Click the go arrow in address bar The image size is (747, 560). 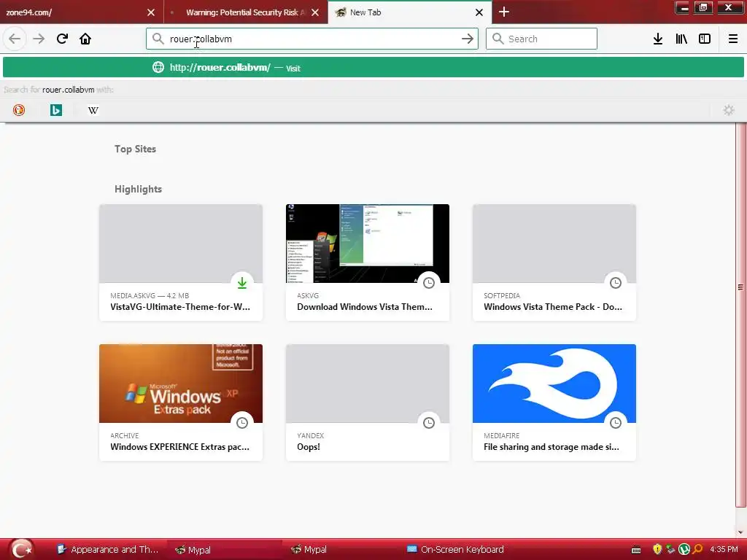point(468,39)
